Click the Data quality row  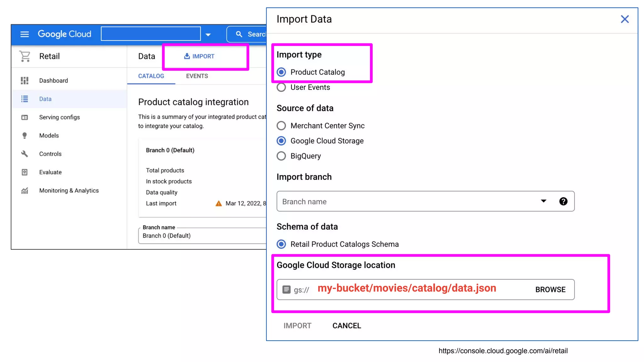point(162,192)
